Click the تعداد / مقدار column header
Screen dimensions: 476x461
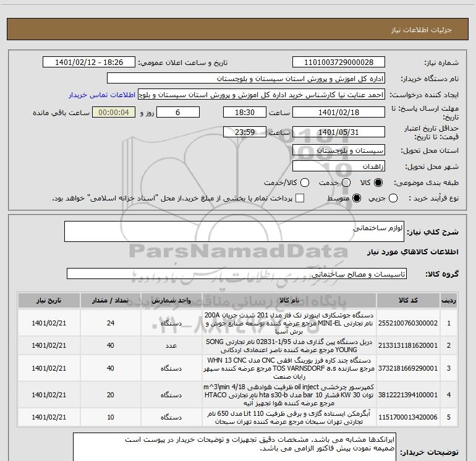click(111, 301)
